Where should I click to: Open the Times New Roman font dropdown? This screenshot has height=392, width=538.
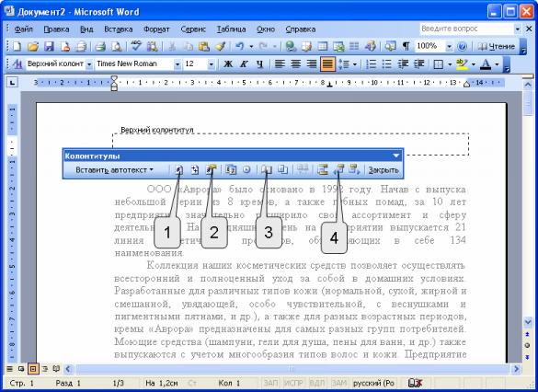click(x=177, y=64)
